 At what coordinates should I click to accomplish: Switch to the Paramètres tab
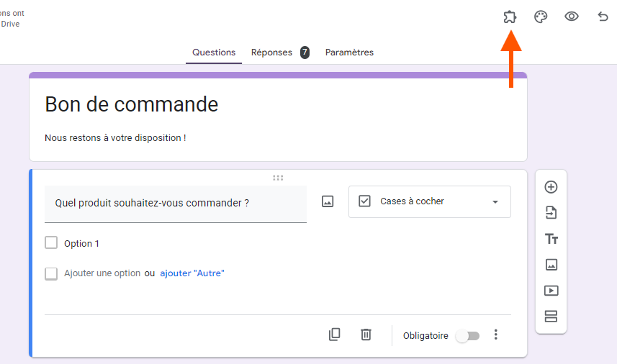coord(349,53)
